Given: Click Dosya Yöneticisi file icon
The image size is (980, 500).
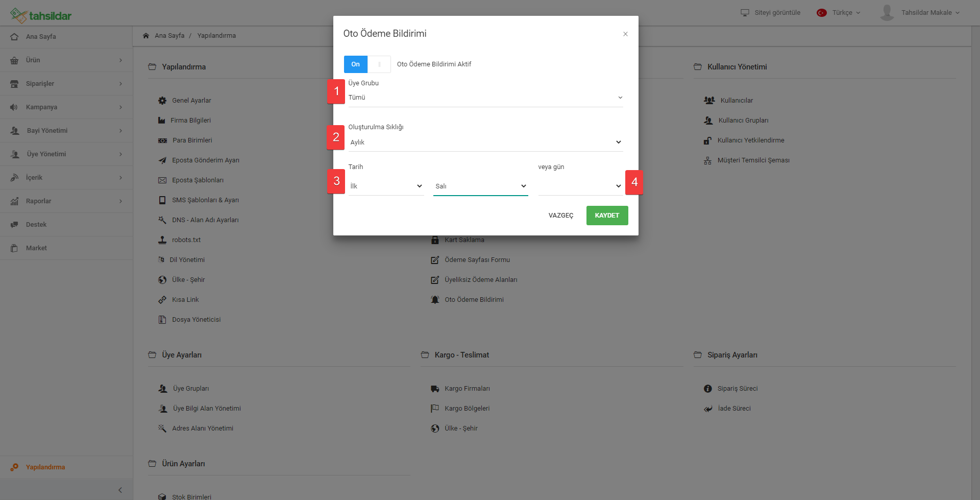Looking at the screenshot, I should click(x=162, y=320).
